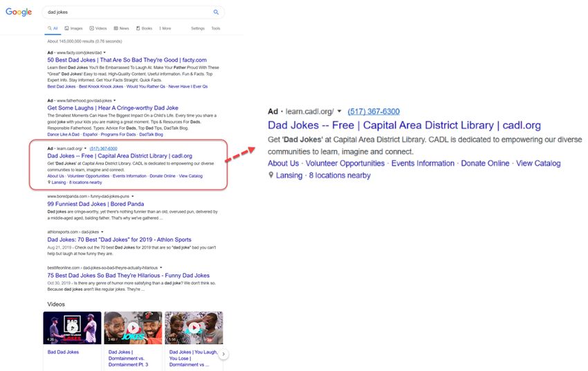This screenshot has width=588, height=371.
Task: Click the About 145,000,000 results text
Action: pyautogui.click(x=84, y=41)
